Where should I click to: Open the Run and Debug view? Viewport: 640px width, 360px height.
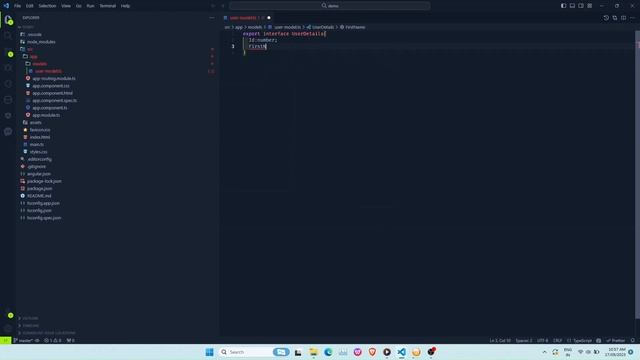pos(8,68)
